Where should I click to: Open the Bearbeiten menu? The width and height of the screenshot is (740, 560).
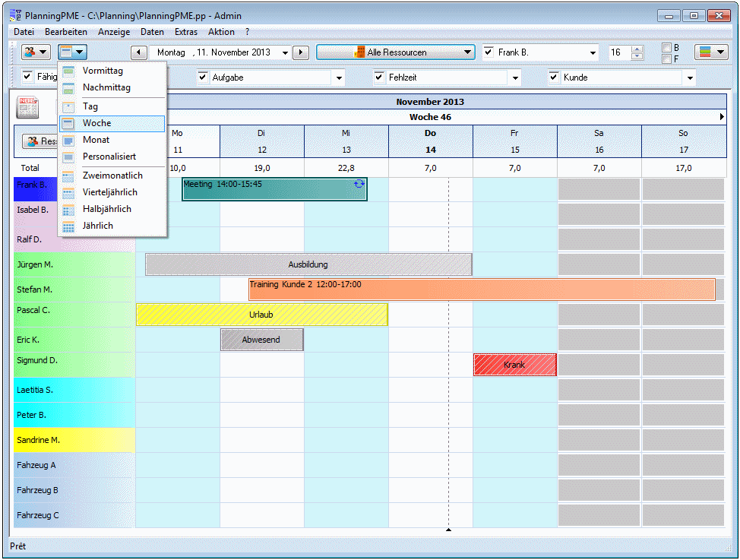[66, 32]
